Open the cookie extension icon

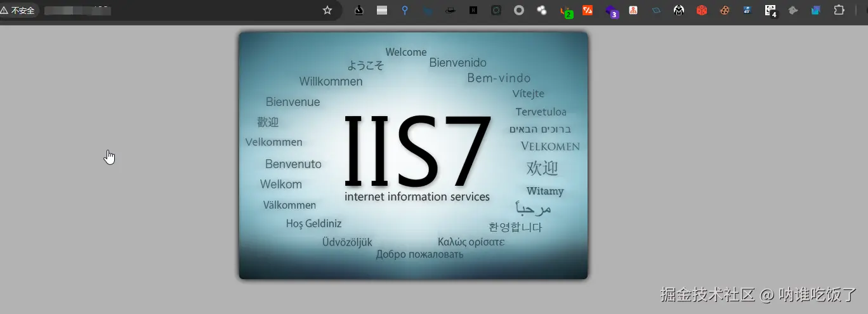pyautogui.click(x=725, y=10)
